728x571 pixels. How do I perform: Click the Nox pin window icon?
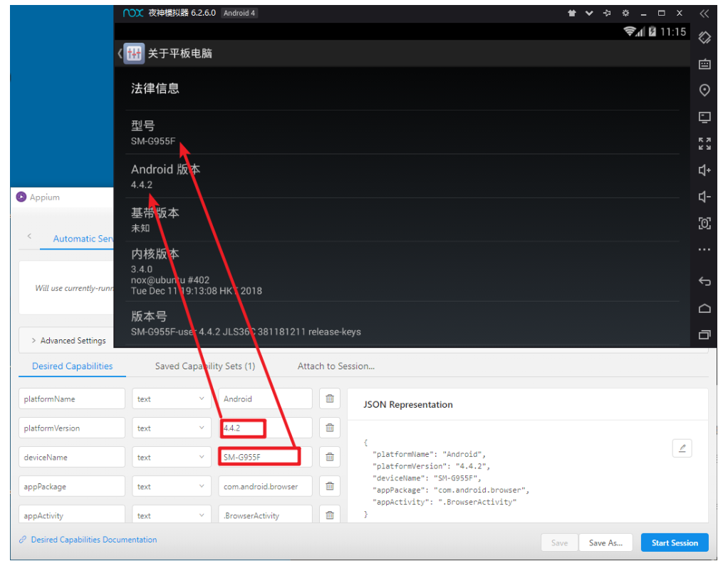[607, 13]
